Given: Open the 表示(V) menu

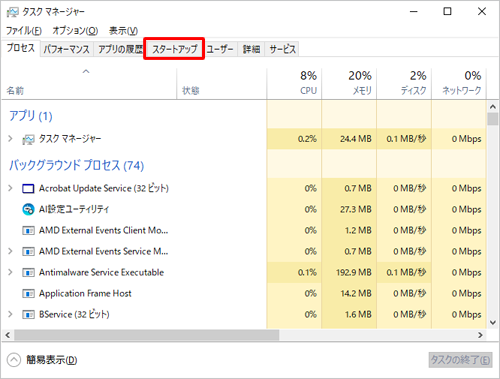Looking at the screenshot, I should (x=123, y=31).
